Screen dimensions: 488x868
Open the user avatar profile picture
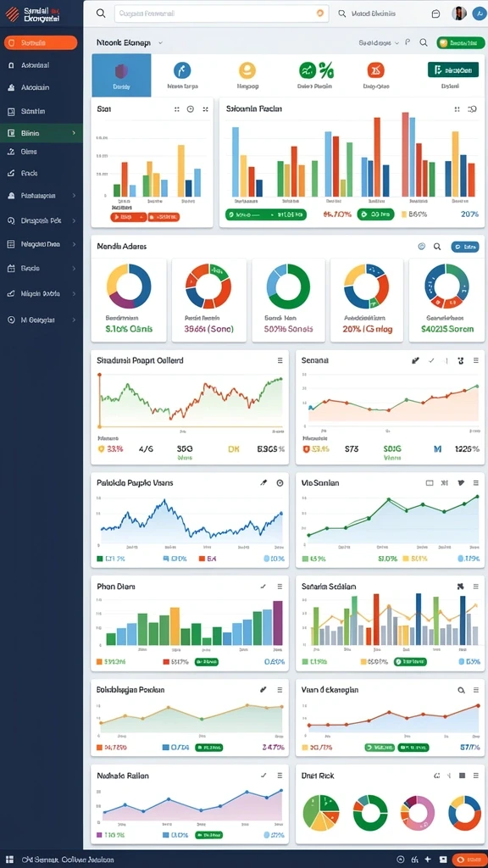pyautogui.click(x=458, y=14)
